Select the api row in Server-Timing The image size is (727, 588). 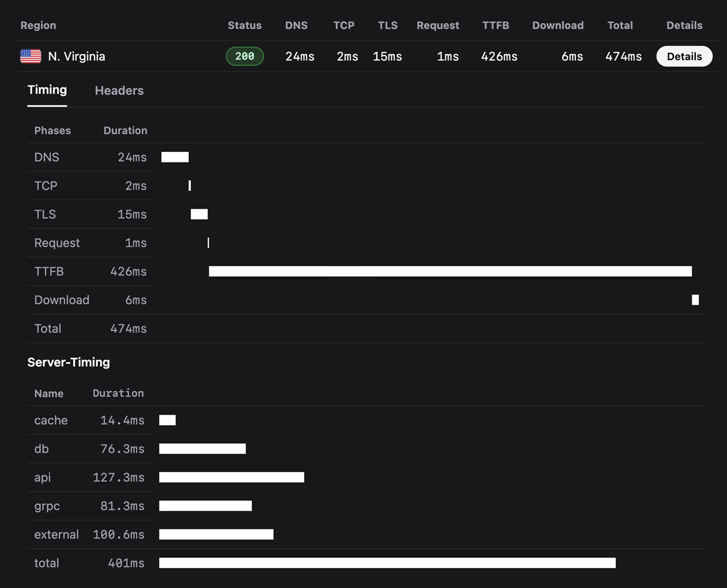pyautogui.click(x=42, y=477)
